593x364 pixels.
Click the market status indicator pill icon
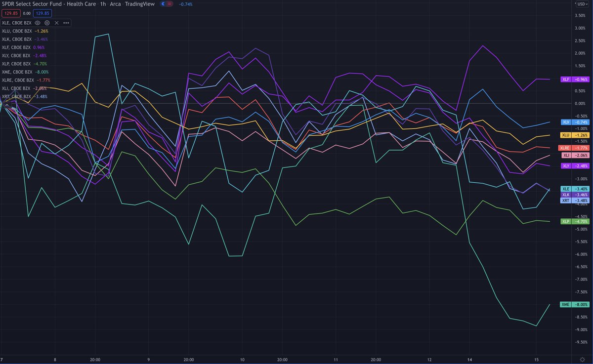point(166,4)
